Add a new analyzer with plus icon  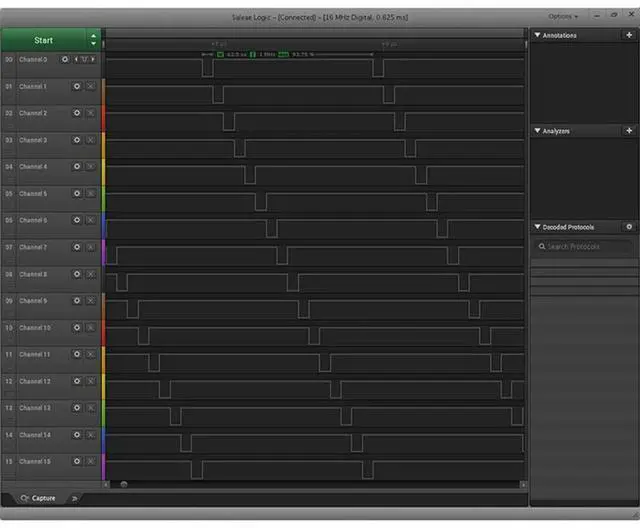tap(628, 131)
